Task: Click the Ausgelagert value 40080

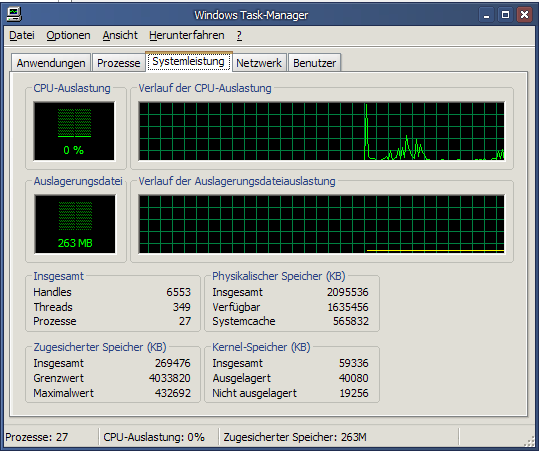Action: pos(354,378)
